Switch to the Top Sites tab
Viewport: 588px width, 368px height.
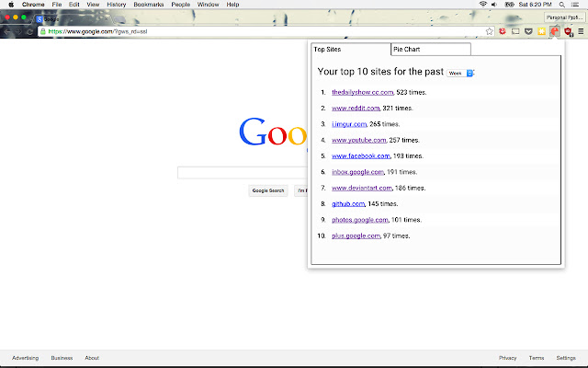[351, 49]
